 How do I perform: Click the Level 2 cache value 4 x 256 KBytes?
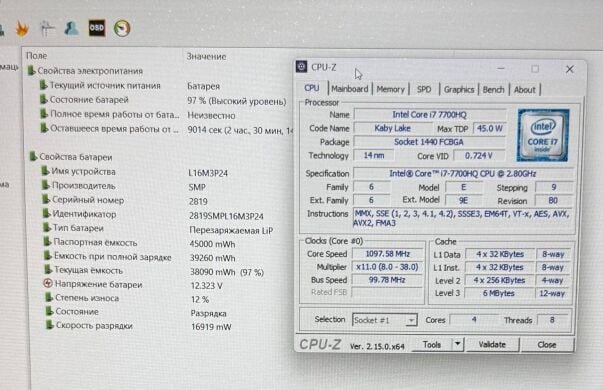coord(499,280)
